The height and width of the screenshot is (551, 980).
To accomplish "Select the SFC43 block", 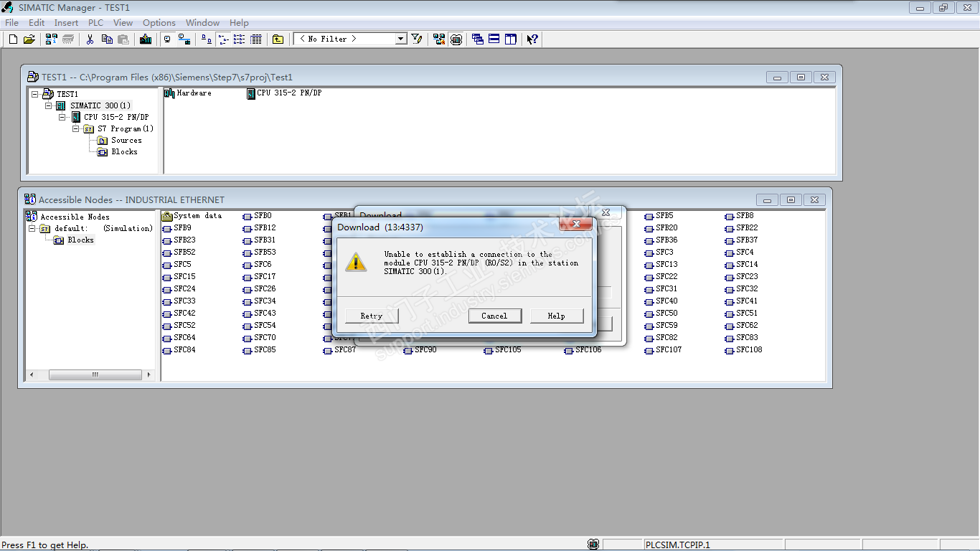I will coord(259,314).
